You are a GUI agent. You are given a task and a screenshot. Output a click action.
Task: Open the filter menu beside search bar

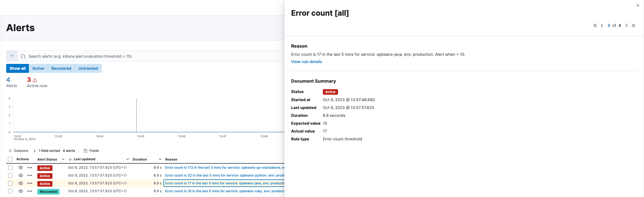[x=12, y=56]
